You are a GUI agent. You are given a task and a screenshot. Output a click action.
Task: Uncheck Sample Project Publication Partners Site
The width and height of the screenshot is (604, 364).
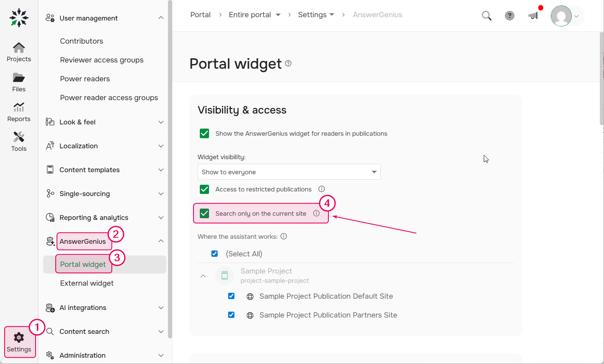[x=231, y=315]
